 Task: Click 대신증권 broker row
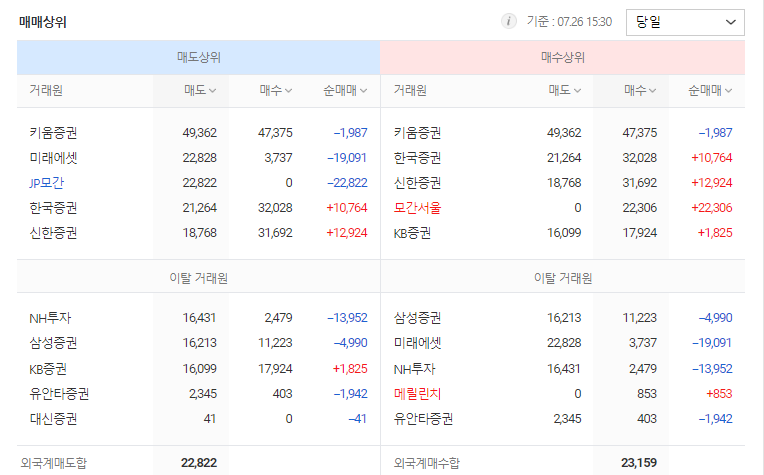(198, 419)
